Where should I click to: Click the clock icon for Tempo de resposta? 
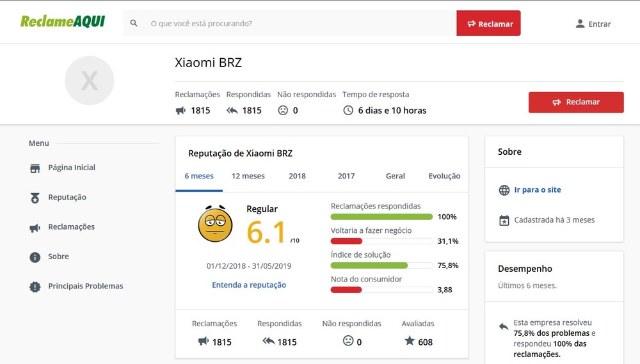point(348,110)
